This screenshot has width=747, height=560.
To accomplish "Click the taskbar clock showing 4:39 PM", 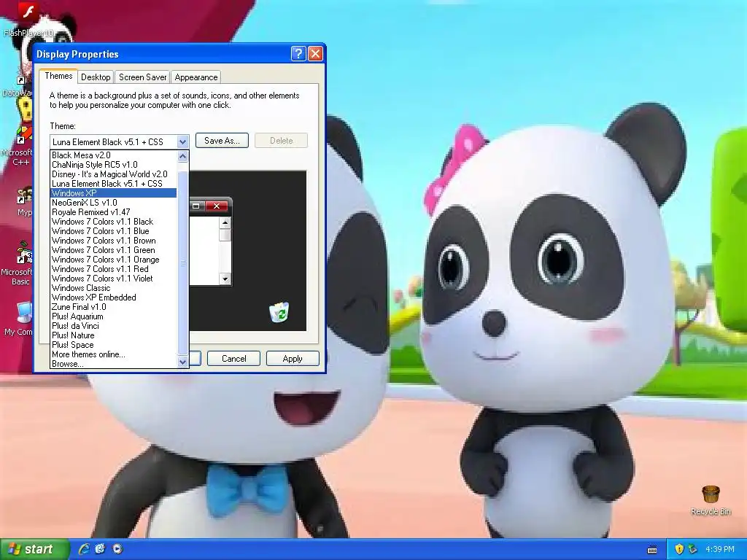I will (720, 549).
